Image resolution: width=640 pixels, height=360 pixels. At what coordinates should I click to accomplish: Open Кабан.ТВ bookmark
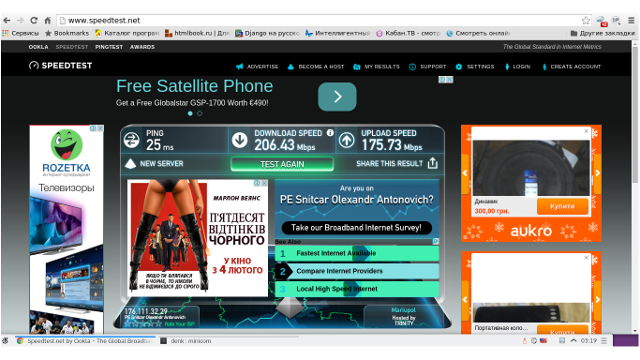pos(408,33)
